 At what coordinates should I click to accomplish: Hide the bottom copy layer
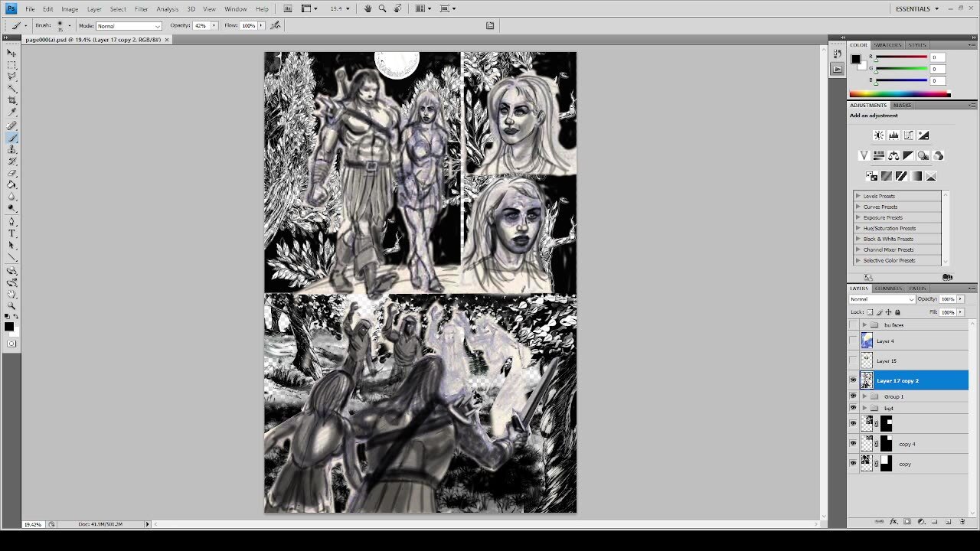(x=853, y=463)
